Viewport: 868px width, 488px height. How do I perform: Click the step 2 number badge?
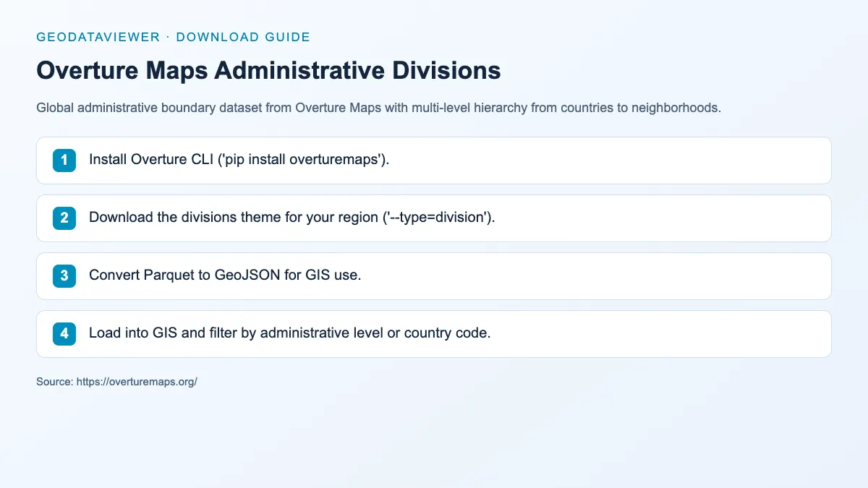pyautogui.click(x=64, y=218)
